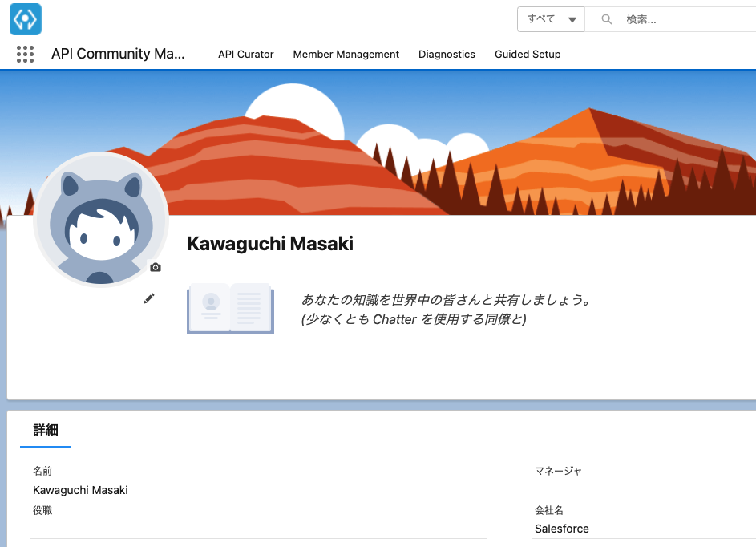
Task: Select the 詳細 tab
Action: tap(46, 430)
